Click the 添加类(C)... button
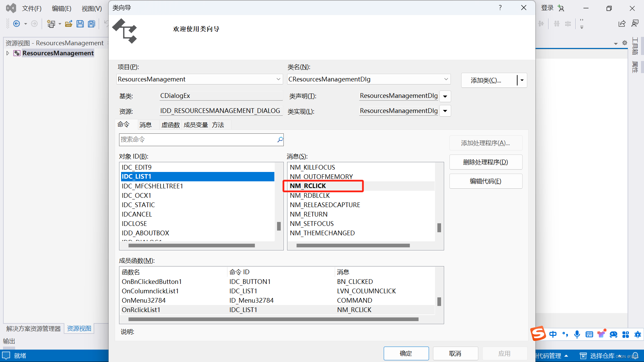This screenshot has height=362, width=644. pyautogui.click(x=486, y=80)
